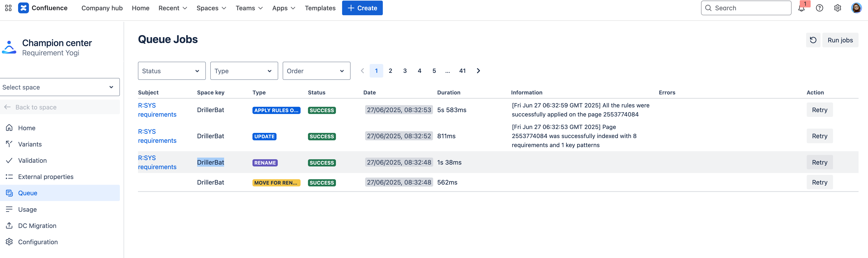Click the refresh queue jobs icon
The image size is (868, 258).
(x=813, y=40)
